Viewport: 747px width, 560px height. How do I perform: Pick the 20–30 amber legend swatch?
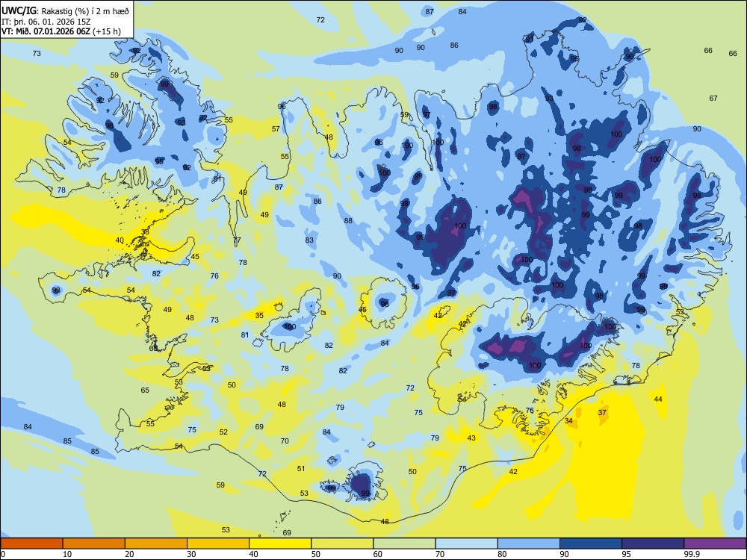tap(156, 544)
